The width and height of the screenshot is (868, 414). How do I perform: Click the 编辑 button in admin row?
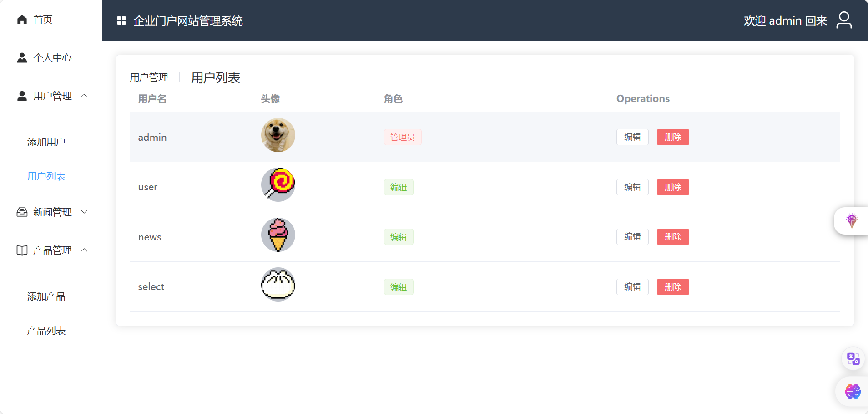(x=632, y=137)
